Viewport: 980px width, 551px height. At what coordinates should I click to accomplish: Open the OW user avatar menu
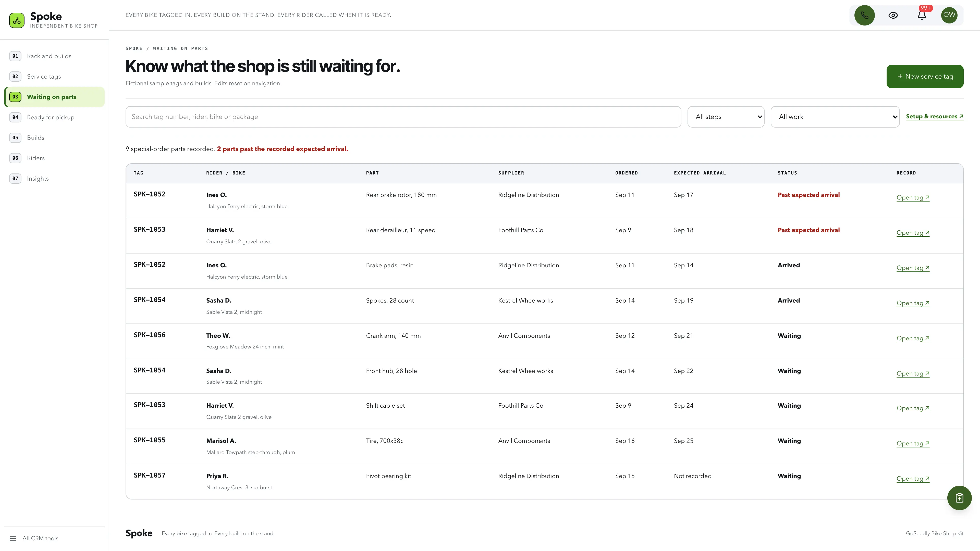[949, 15]
